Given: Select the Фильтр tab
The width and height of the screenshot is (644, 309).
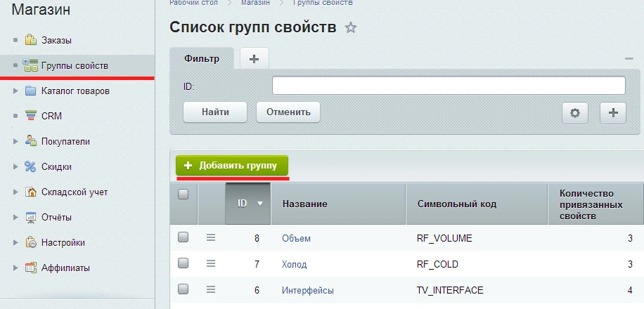Looking at the screenshot, I should 202,58.
